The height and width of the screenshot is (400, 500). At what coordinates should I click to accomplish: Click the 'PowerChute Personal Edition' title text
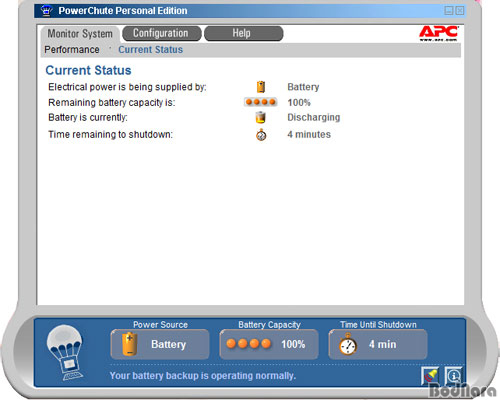[123, 11]
